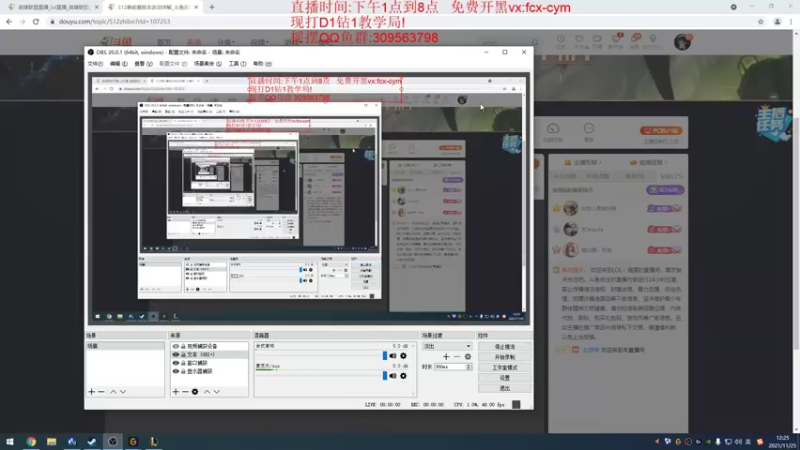The image size is (800, 450).
Task: Click the start recording button in OBS
Action: point(504,357)
